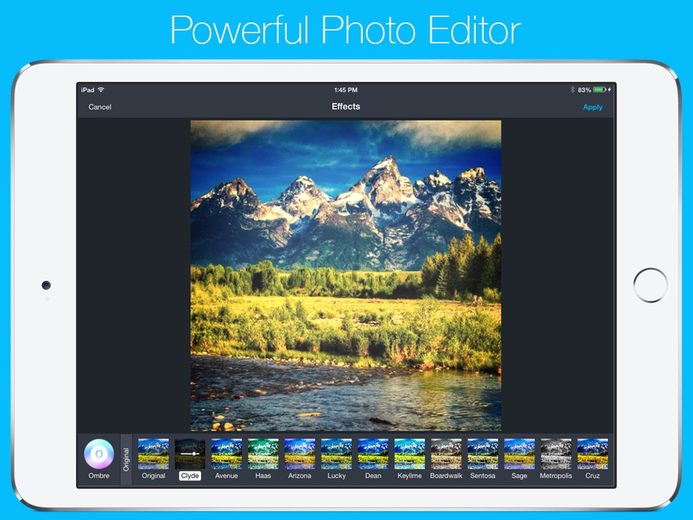Tap the Wi-Fi status icon

coord(101,90)
